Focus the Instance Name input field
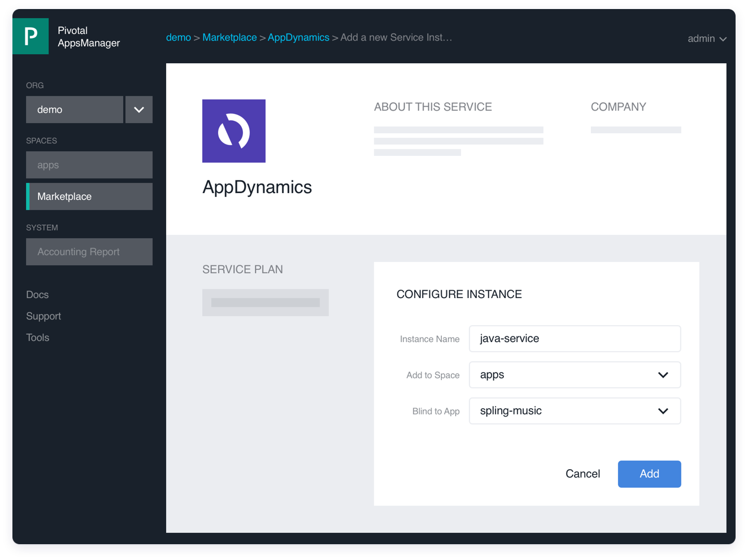The height and width of the screenshot is (560, 748). [x=575, y=339]
